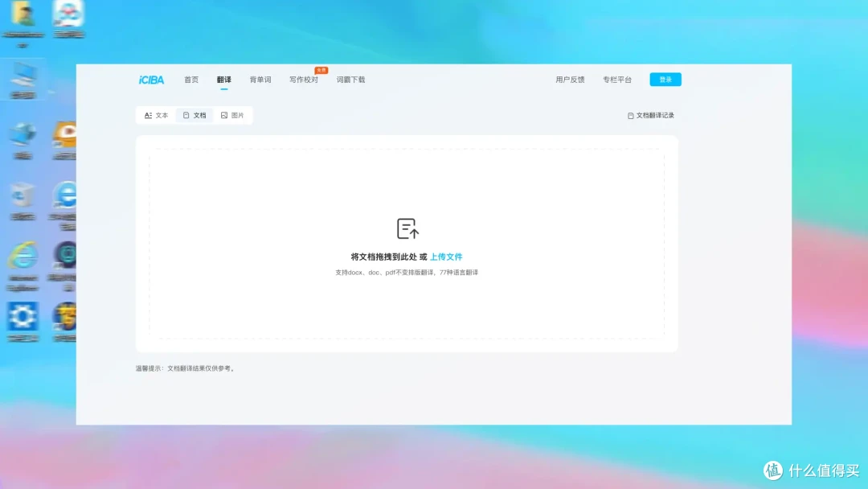Click the 上传文件 link
This screenshot has height=489, width=868.
click(446, 257)
